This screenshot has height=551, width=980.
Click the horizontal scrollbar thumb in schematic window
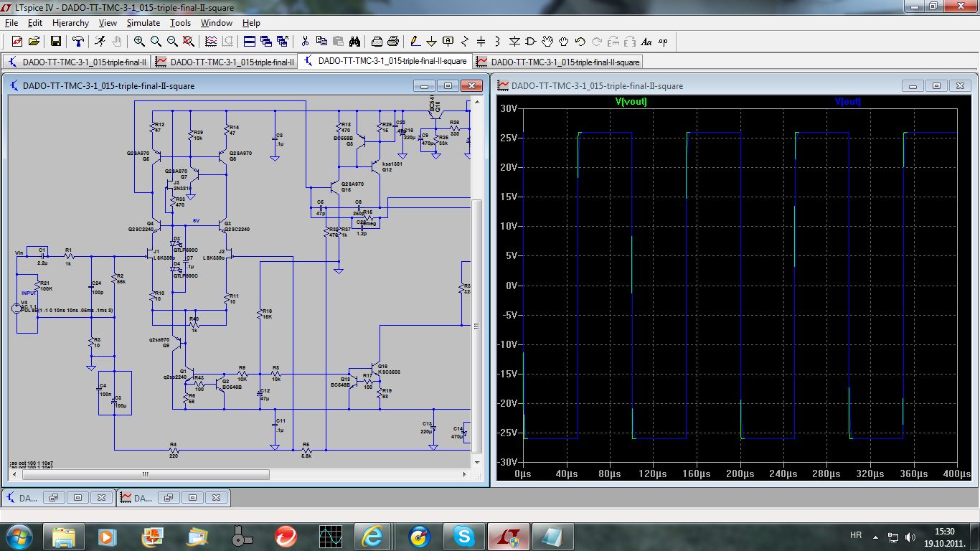(144, 474)
